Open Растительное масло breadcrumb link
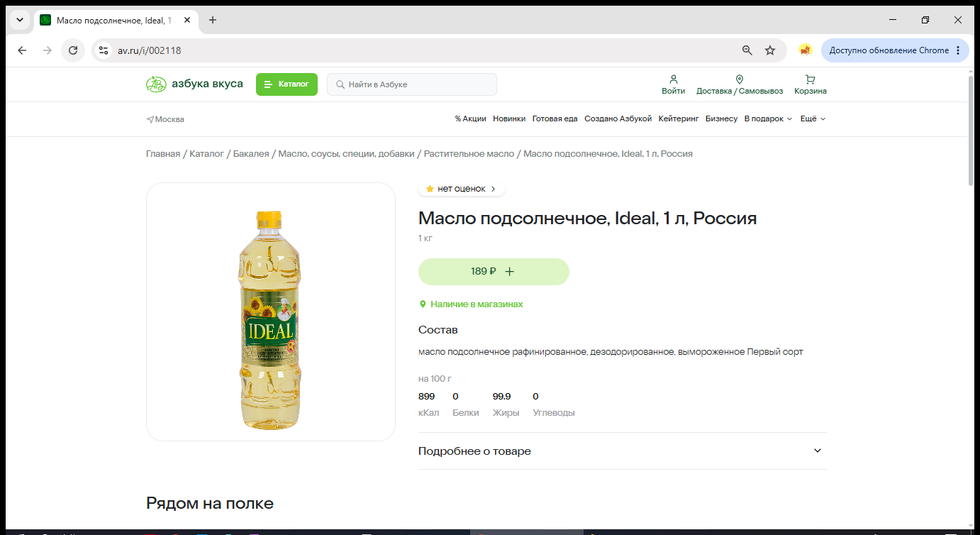 click(470, 154)
